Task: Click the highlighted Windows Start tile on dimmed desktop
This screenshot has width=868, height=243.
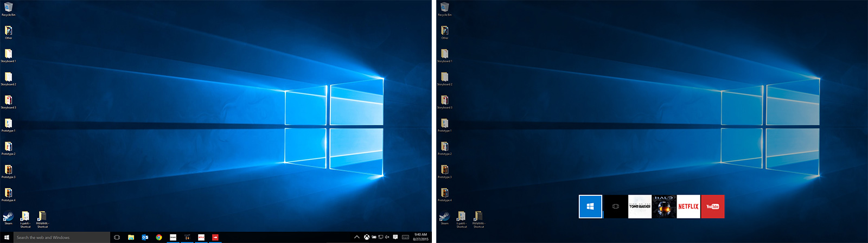Action: (590, 207)
